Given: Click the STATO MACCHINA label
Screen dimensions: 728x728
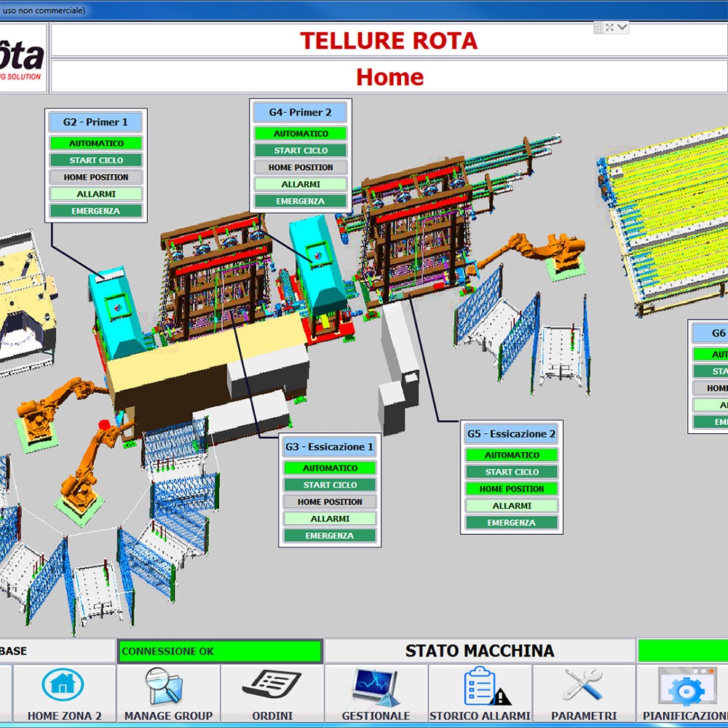Looking at the screenshot, I should 480,651.
